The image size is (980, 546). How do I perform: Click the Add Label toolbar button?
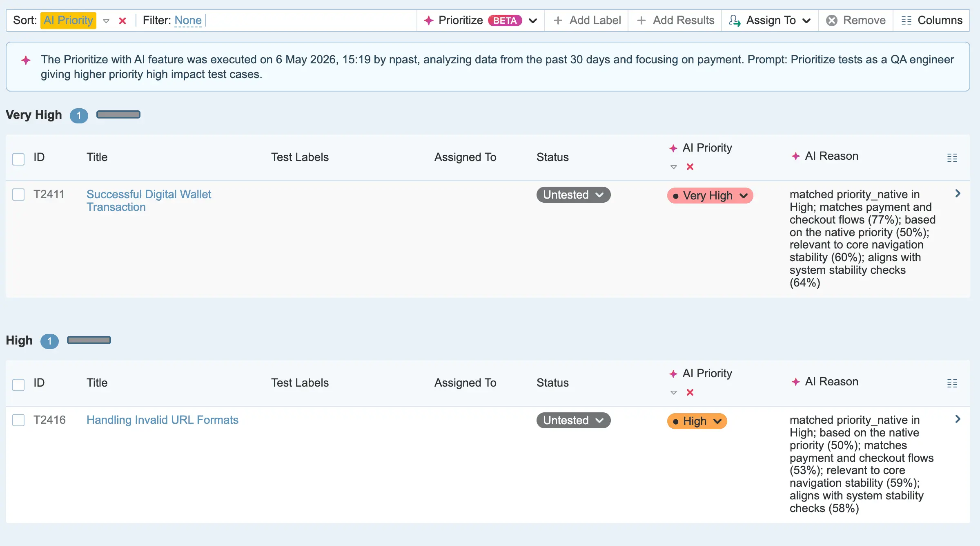pos(587,20)
